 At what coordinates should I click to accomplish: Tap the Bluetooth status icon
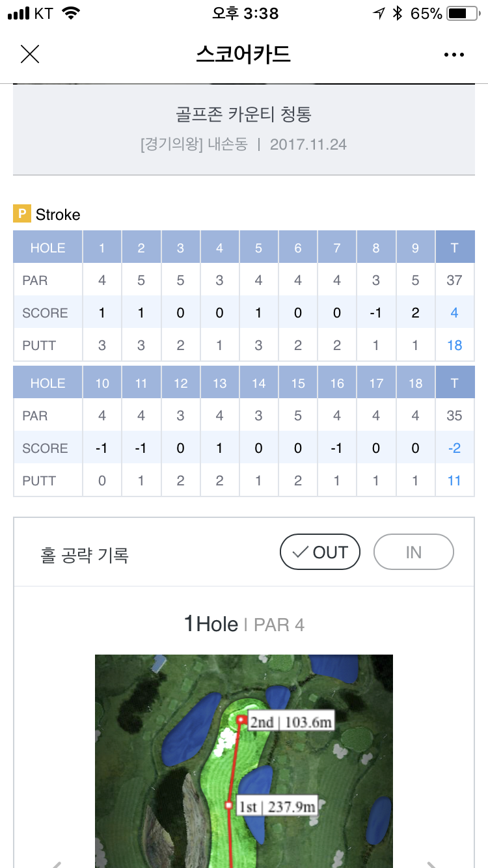coord(398,13)
